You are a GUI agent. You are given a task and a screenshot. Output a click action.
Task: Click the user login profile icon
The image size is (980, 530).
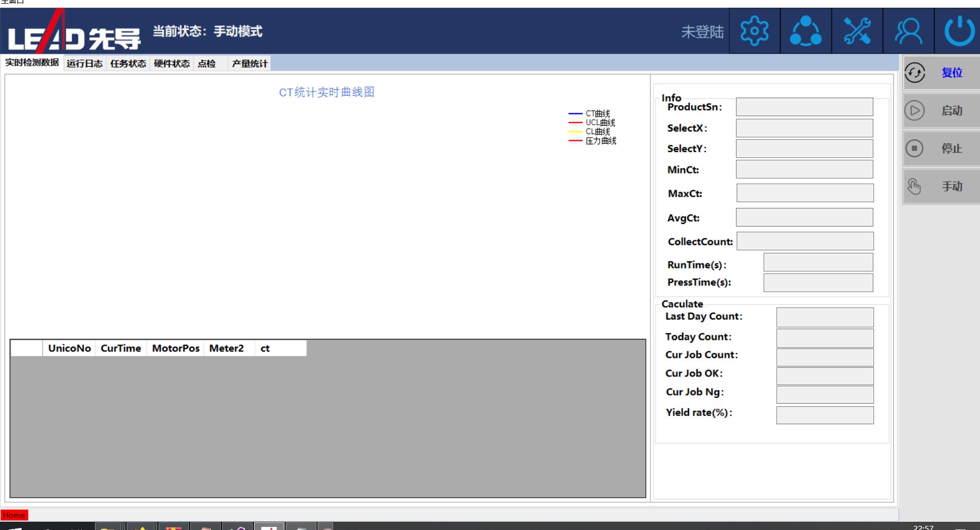coord(908,31)
